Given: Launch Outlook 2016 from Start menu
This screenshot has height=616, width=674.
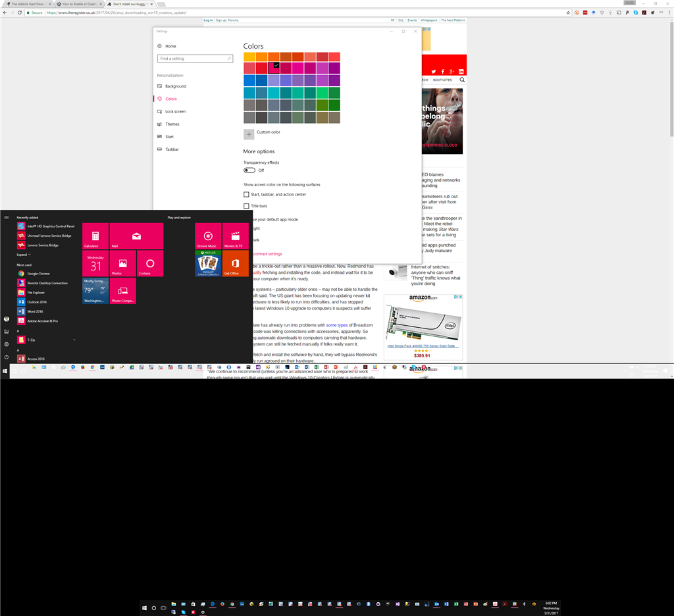Looking at the screenshot, I should [37, 302].
